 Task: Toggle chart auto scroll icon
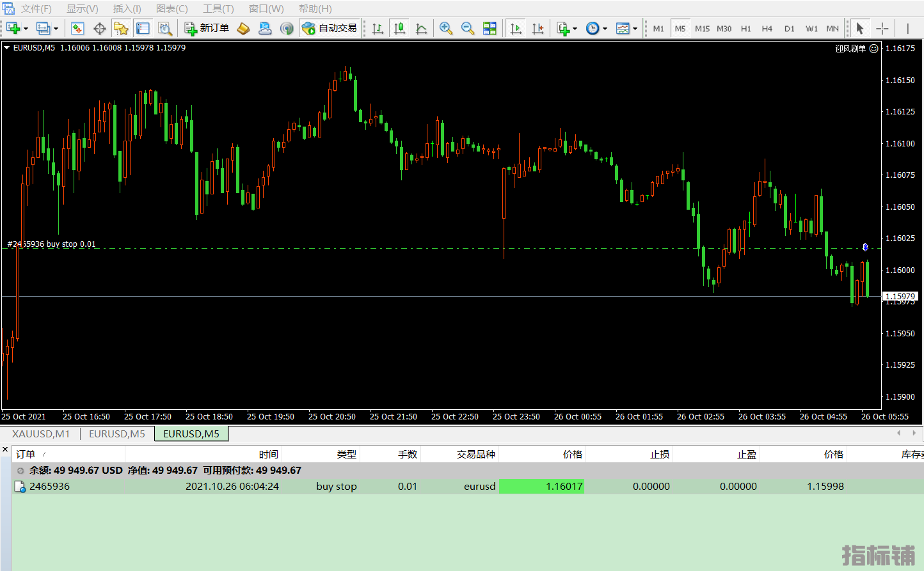pyautogui.click(x=516, y=28)
